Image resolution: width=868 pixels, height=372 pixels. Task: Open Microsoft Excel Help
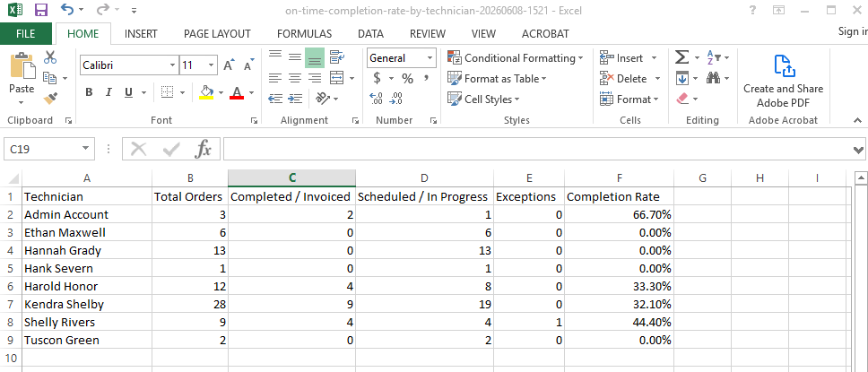point(752,9)
